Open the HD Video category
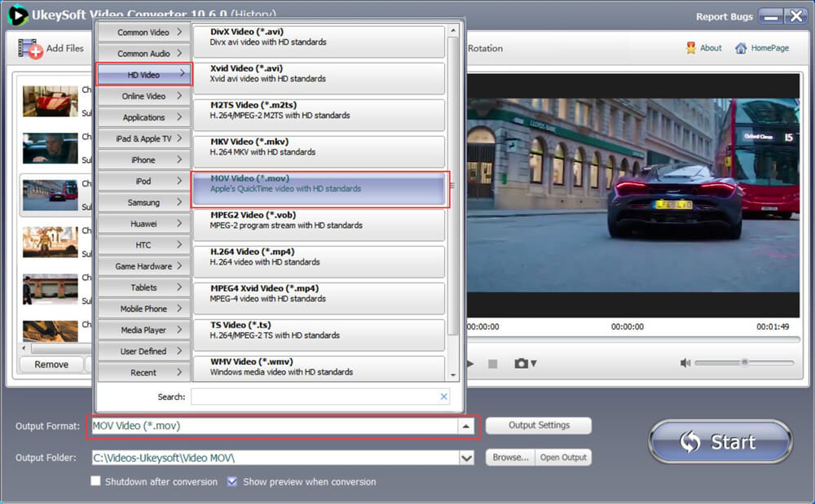This screenshot has width=815, height=504. (x=144, y=75)
